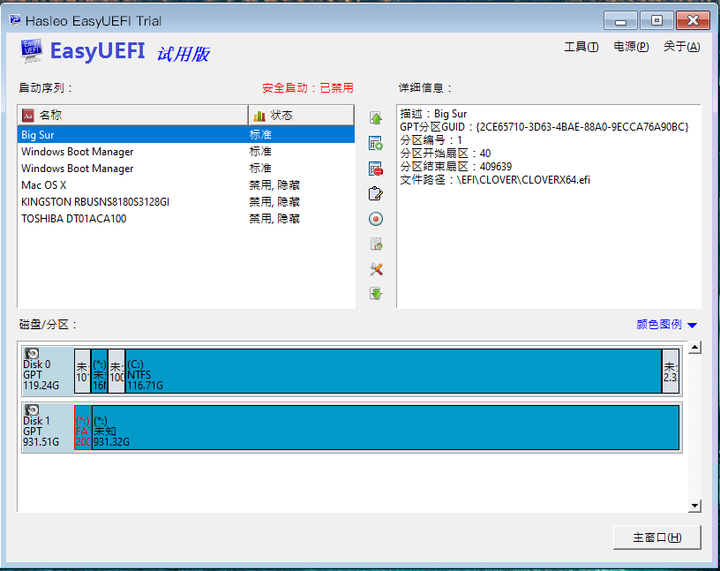Click the red circle one-time boot icon
This screenshot has width=720, height=571.
click(376, 219)
